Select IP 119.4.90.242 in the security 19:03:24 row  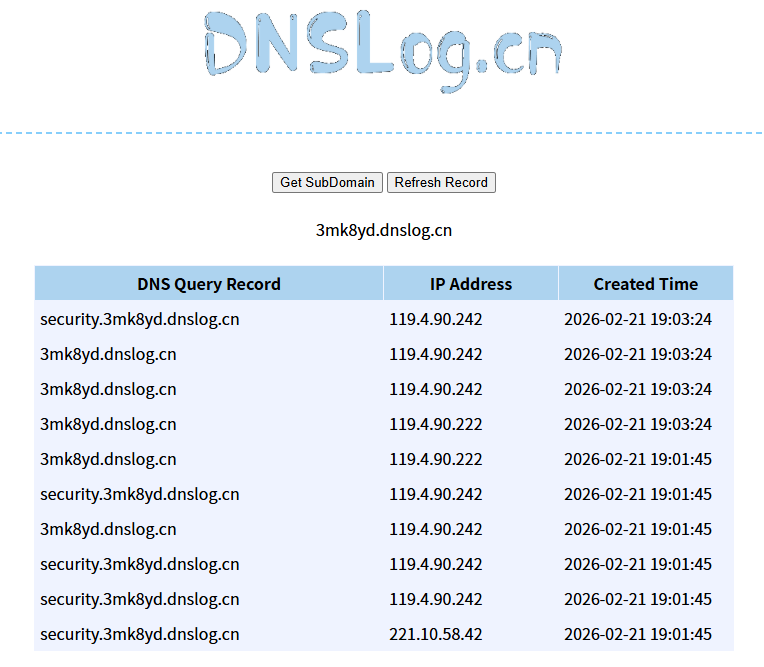436,319
